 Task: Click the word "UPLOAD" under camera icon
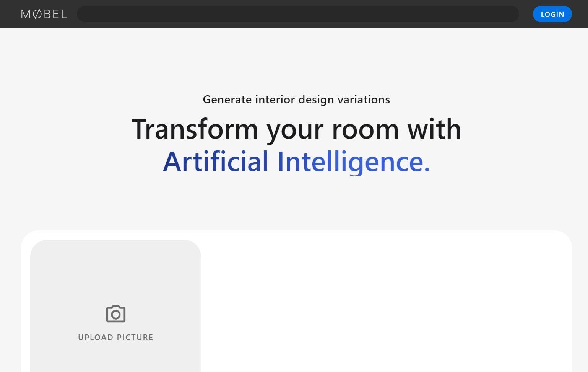pos(96,337)
